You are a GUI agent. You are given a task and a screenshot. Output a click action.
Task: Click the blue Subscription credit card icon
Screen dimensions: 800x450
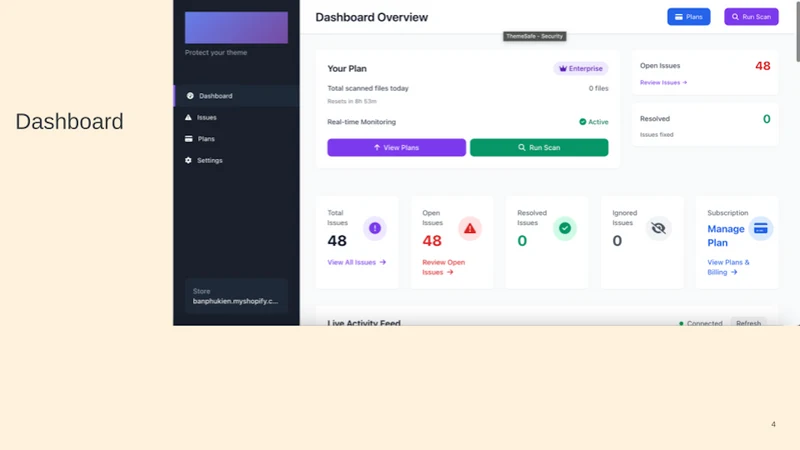(x=761, y=229)
